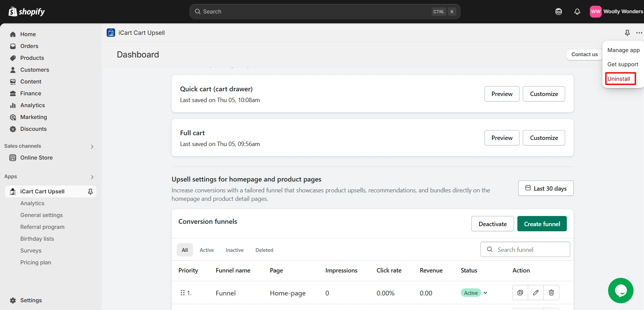Viewport: 644px width, 310px height.
Task: Click the Create funnel button
Action: (542, 224)
